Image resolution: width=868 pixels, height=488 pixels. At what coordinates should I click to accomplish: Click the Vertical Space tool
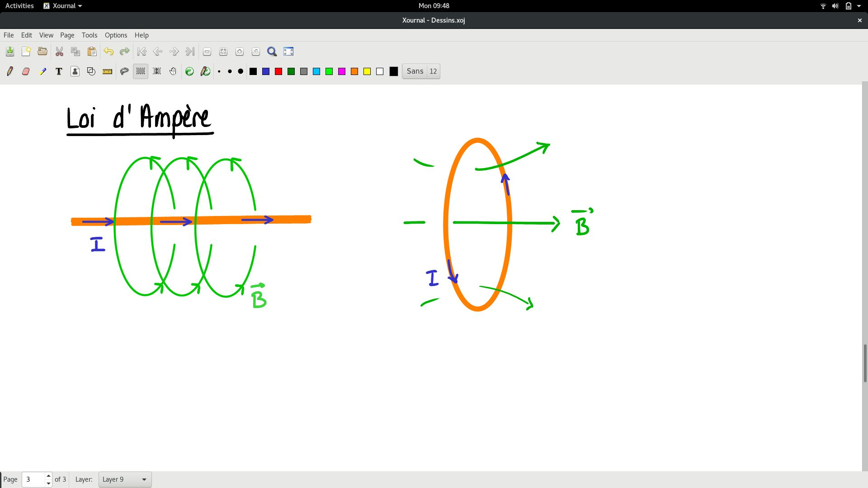pos(157,71)
